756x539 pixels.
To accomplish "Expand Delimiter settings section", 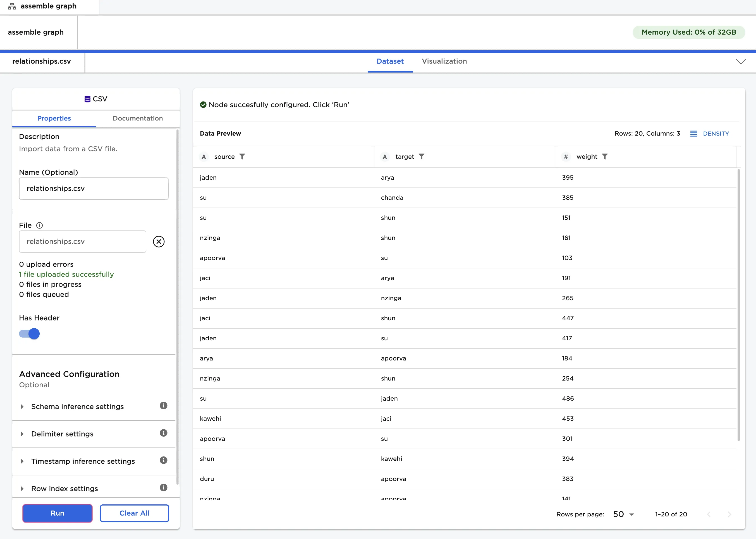I will pos(62,434).
